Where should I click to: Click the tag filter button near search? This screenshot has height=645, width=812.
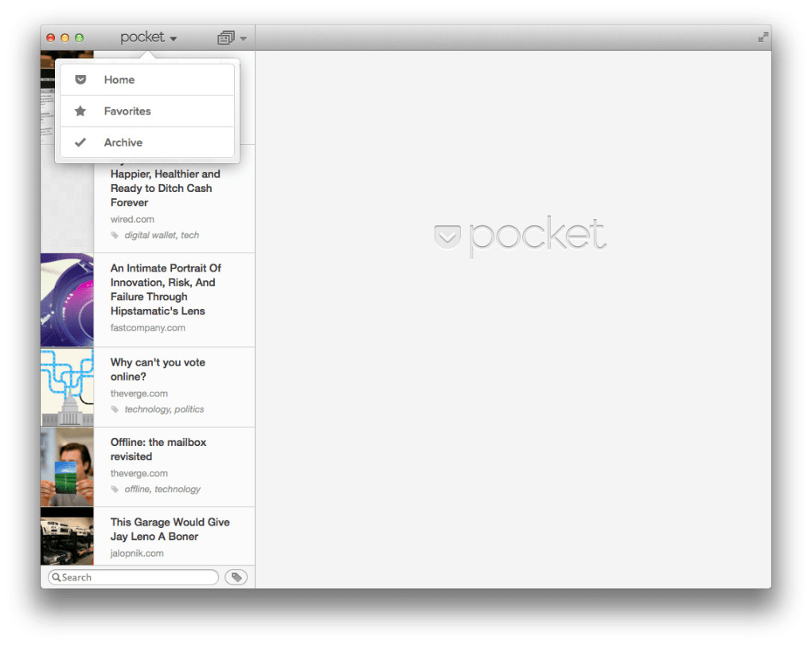236,577
